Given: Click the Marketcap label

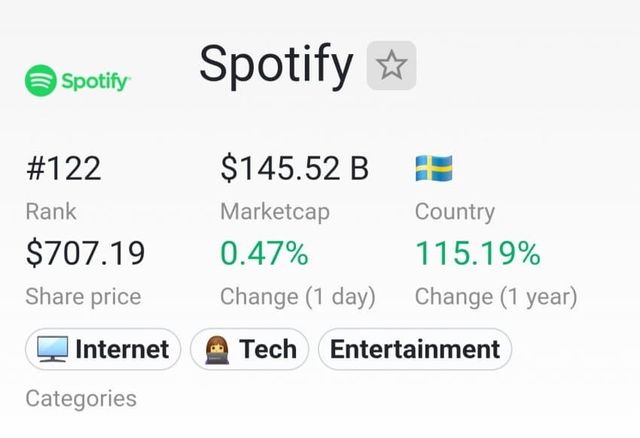Looking at the screenshot, I should [x=274, y=212].
